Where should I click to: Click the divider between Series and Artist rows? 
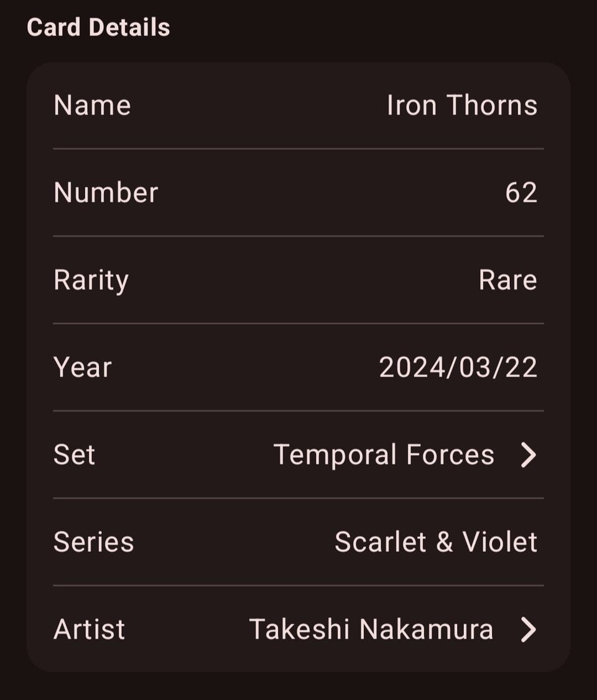[x=298, y=586]
